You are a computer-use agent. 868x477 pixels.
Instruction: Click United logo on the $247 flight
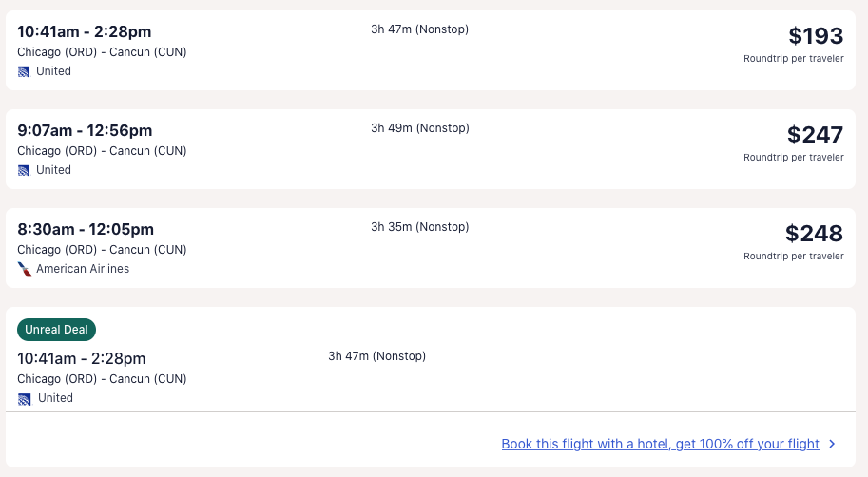(x=24, y=170)
